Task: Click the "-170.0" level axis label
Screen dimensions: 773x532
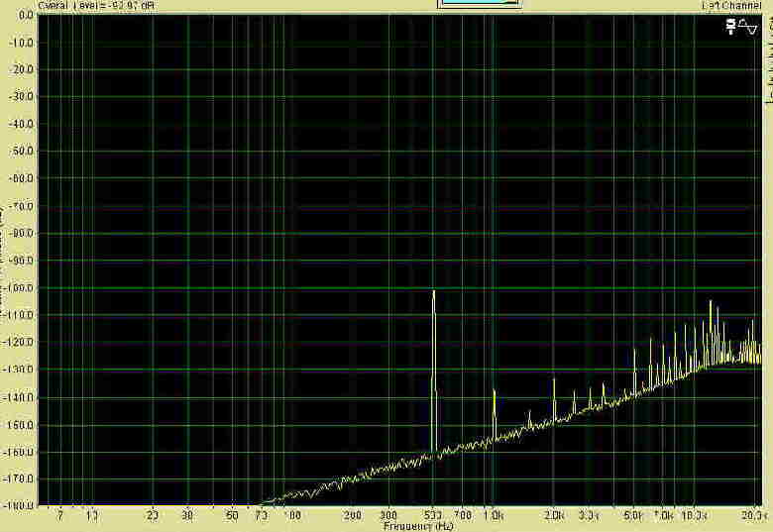Action: [x=19, y=479]
